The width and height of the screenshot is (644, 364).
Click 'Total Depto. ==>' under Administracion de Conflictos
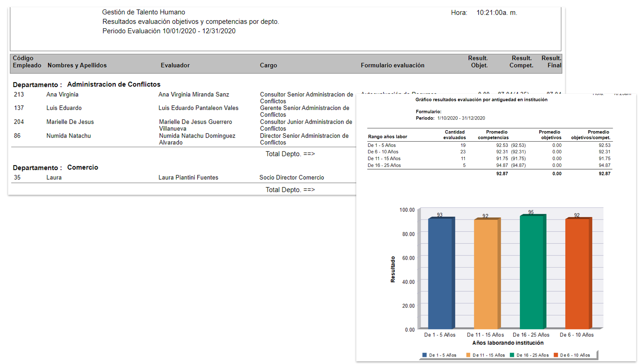[x=290, y=154]
